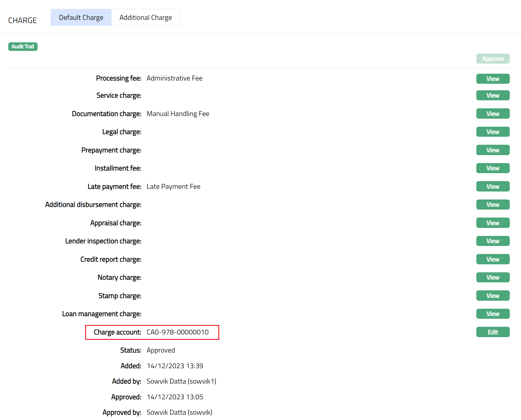Open the Additional Charge tab
This screenshot has height=420, width=521.
tap(146, 17)
